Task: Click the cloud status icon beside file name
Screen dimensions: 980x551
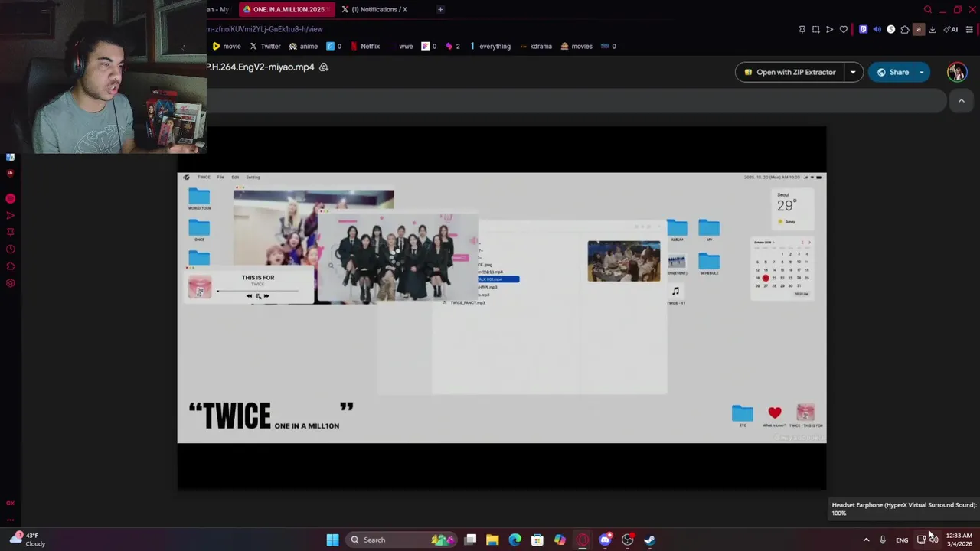Action: pos(324,67)
